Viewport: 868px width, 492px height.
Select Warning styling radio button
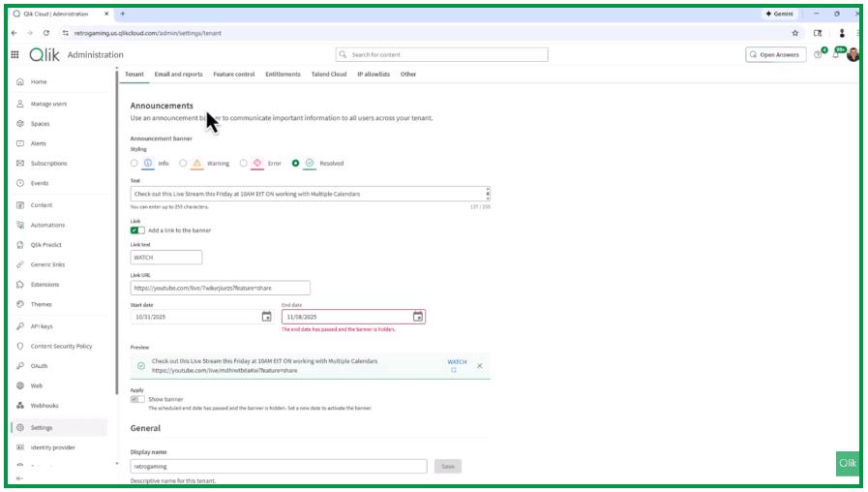(x=183, y=164)
